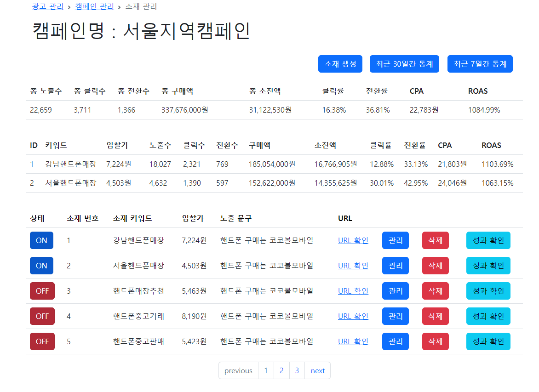539x392 pixels.
Task: Click 관리 for 핸드폰중고판매 row
Action: pos(396,341)
